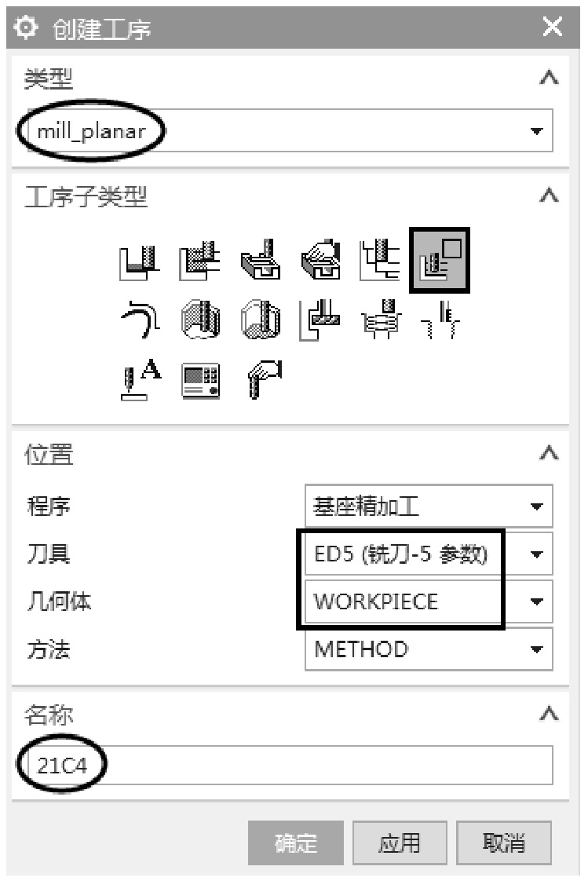Image resolution: width=588 pixels, height=881 pixels.
Task: Select the Planar Text icon with letter A
Action: [x=141, y=379]
